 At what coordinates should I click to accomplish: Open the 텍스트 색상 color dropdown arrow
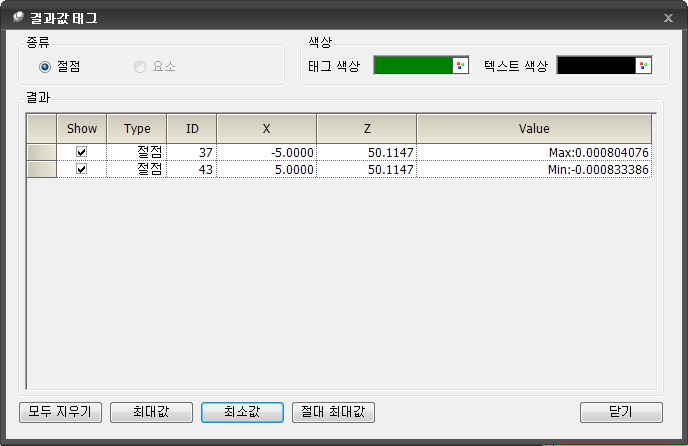(x=643, y=65)
